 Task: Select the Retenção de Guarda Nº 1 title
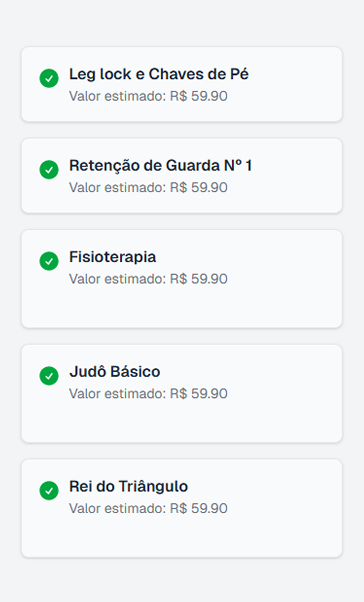pyautogui.click(x=160, y=165)
